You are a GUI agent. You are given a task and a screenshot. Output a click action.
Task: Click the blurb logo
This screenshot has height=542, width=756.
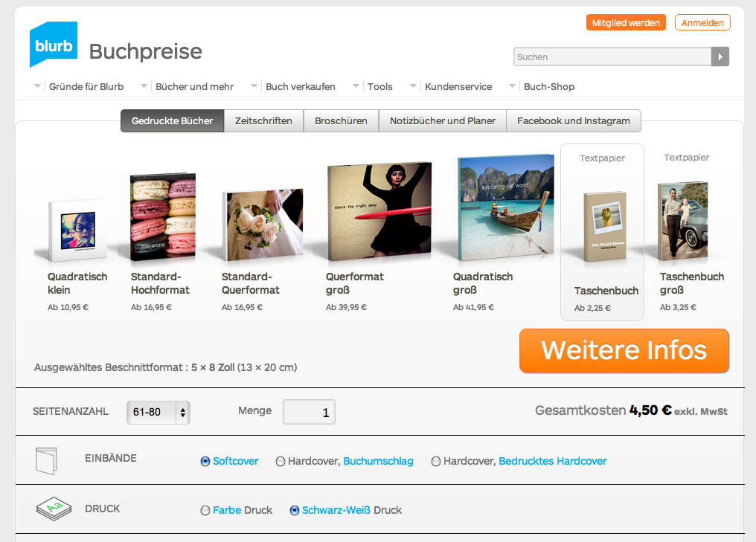[x=53, y=44]
